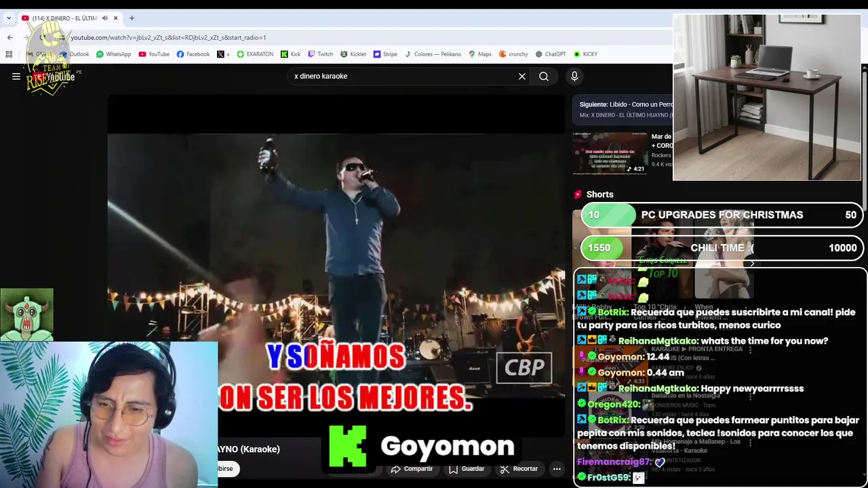Open the Twitch bookmark
868x488 pixels.
(320, 54)
